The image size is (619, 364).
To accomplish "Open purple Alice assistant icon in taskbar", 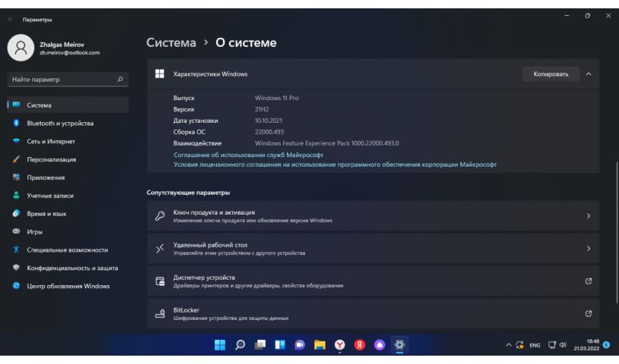I will [x=379, y=345].
